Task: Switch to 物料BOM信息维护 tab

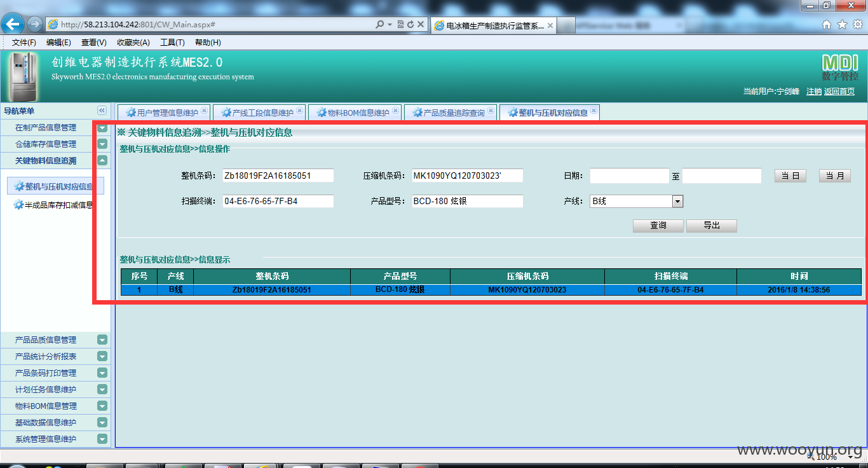Action: [x=354, y=113]
